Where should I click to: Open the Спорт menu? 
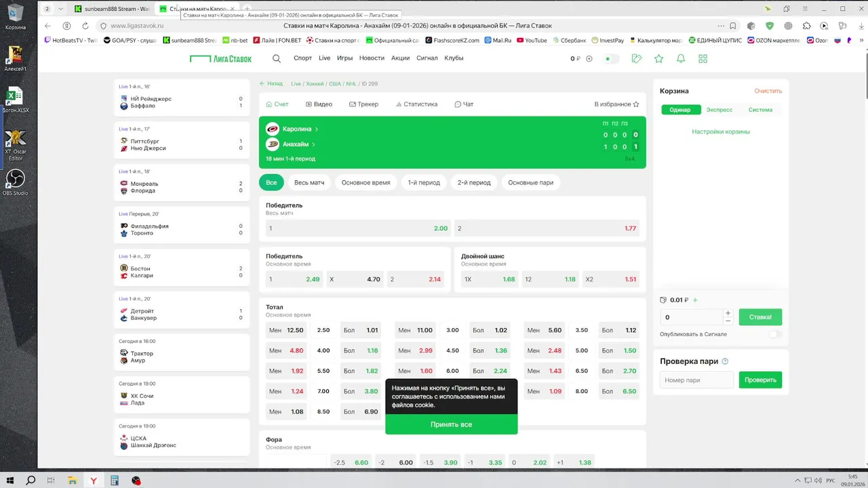pyautogui.click(x=302, y=58)
